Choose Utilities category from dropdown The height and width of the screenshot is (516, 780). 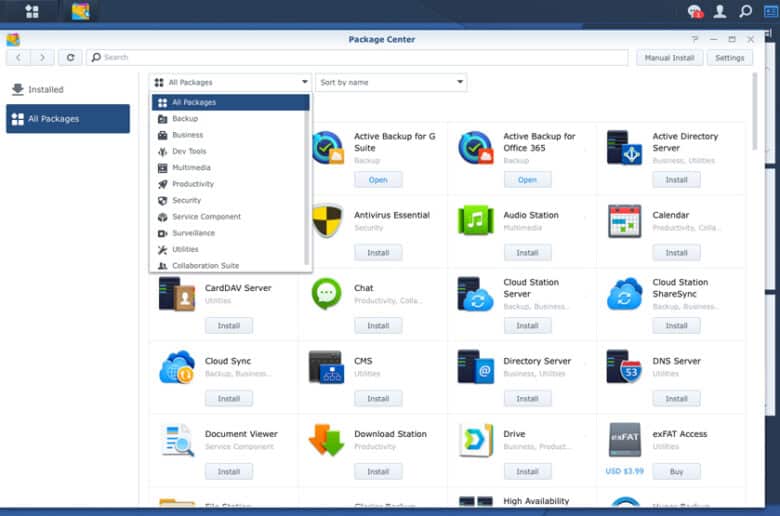[x=230, y=249]
